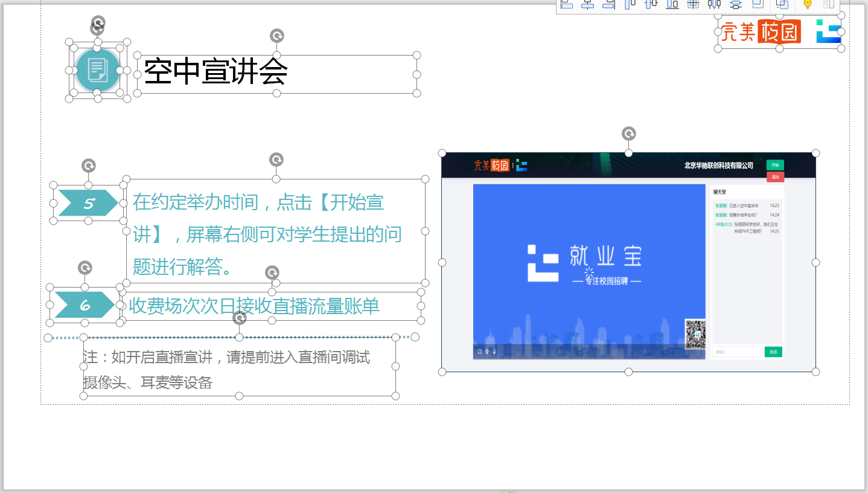
Task: Click the yellow lightbulb icon
Action: 807,5
